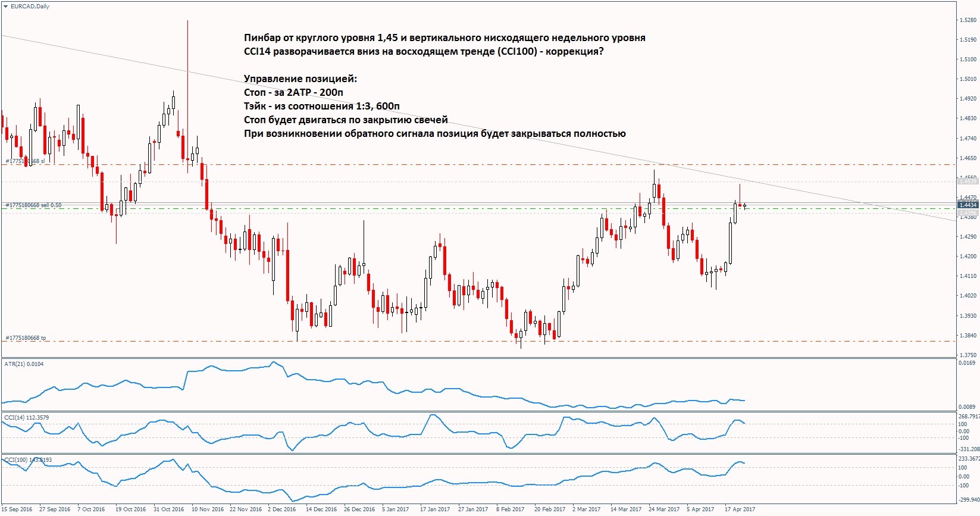Click the CCI(100) indicator label
Viewport: 980px width, 516px height.
click(28, 459)
